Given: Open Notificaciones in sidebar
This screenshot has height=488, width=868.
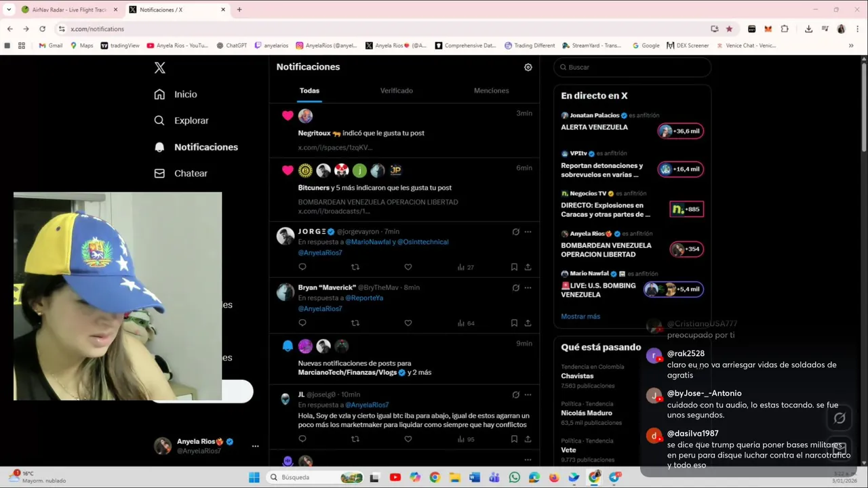Looking at the screenshot, I should (x=196, y=147).
